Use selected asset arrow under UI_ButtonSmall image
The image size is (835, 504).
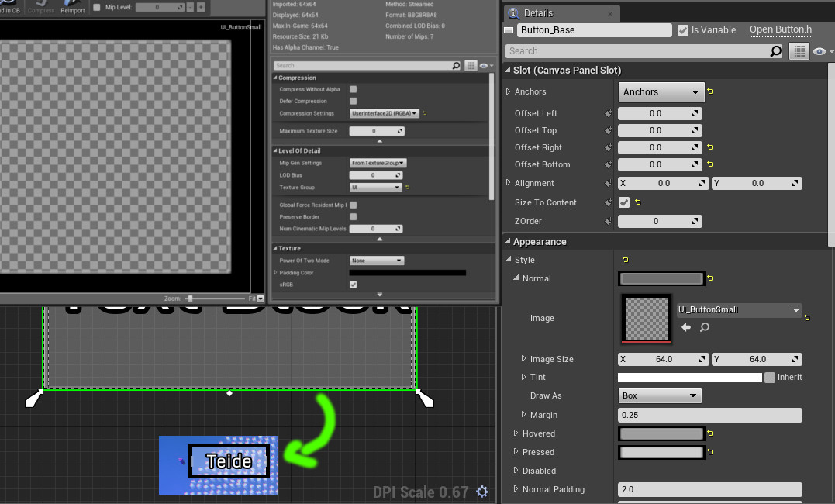[x=686, y=327]
